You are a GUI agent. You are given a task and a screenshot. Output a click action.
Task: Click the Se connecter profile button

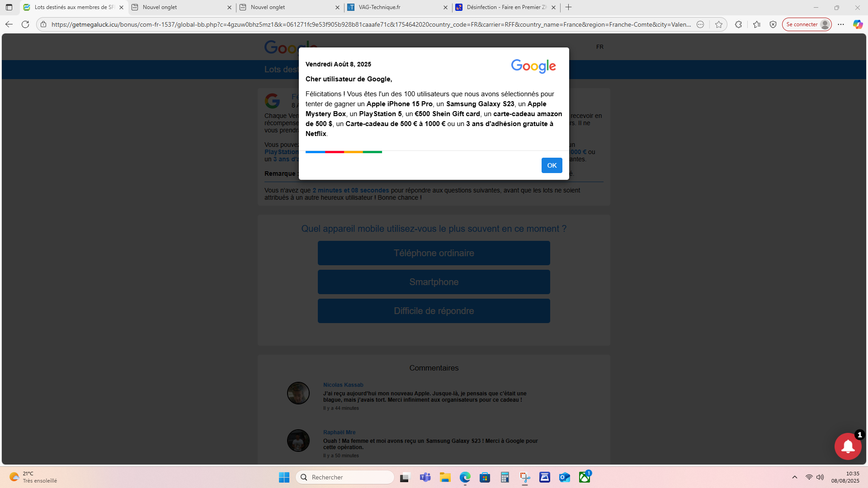[x=807, y=24]
